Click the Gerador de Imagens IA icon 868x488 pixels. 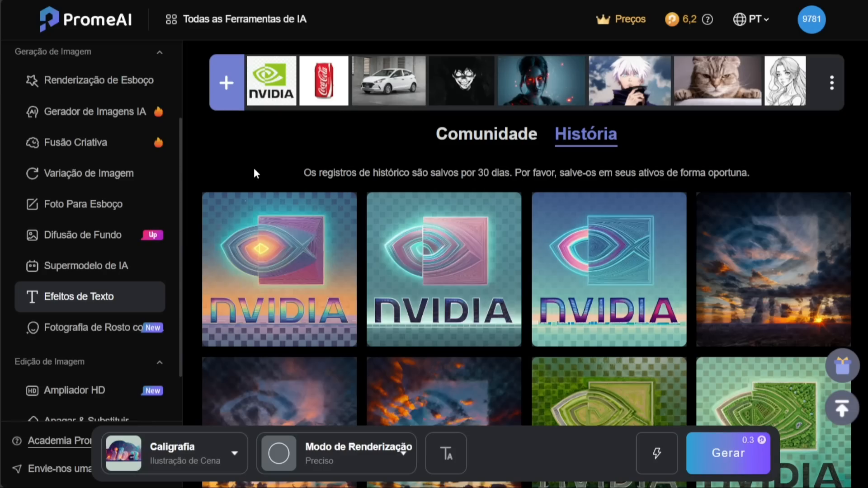coord(32,112)
